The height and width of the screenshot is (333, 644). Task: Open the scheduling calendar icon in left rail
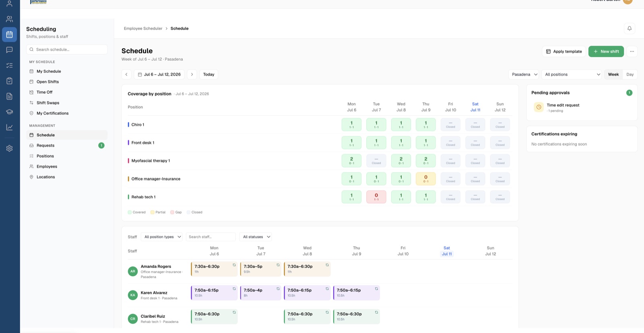9,35
